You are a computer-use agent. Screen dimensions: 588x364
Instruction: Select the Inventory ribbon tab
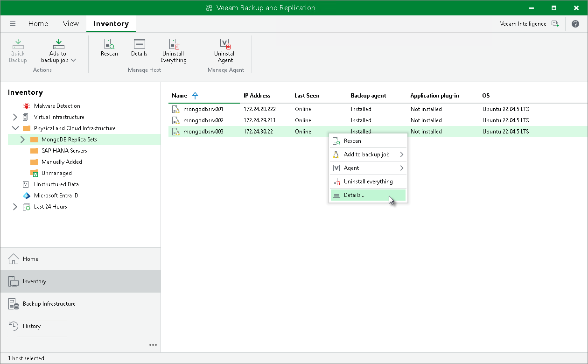coord(111,24)
